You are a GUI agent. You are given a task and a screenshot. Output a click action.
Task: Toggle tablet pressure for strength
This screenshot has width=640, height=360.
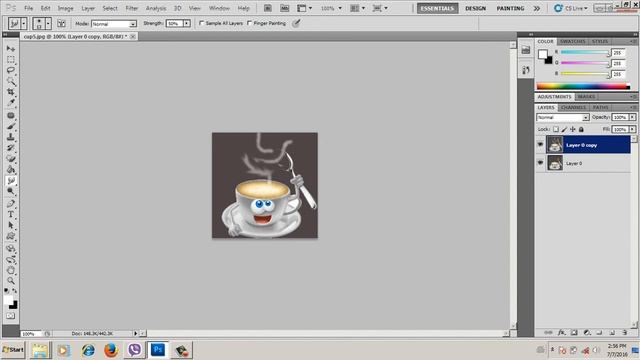pos(296,24)
